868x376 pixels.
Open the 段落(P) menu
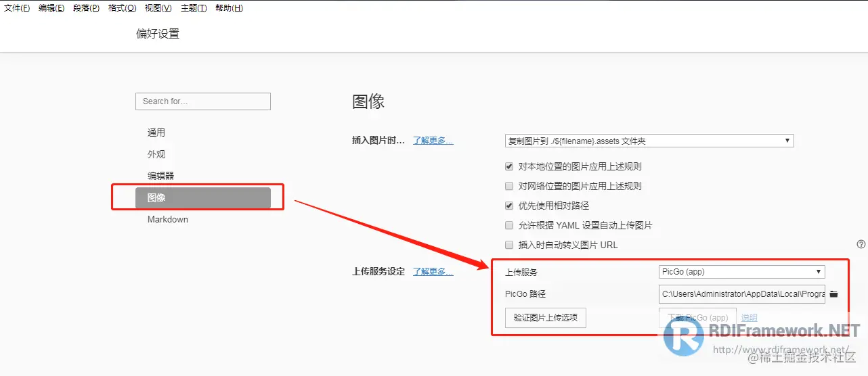pyautogui.click(x=87, y=8)
